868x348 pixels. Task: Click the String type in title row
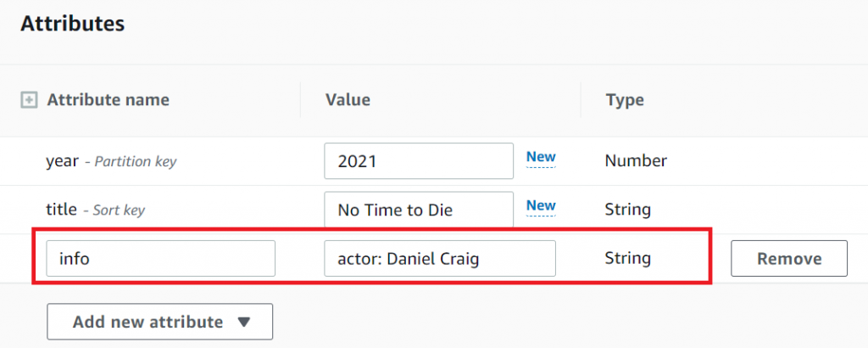pos(628,210)
